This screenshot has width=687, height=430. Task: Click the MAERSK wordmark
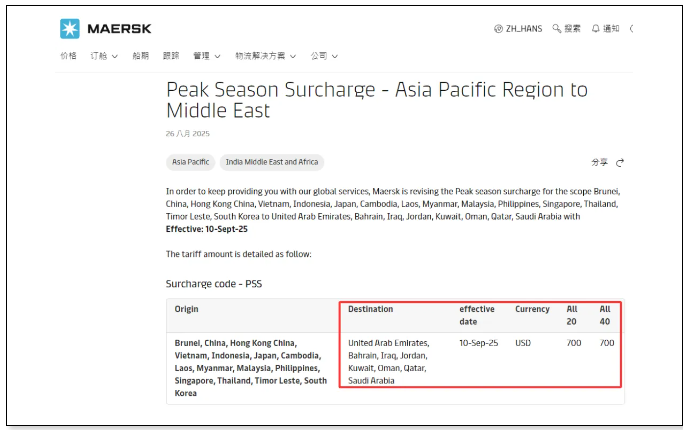(x=119, y=29)
